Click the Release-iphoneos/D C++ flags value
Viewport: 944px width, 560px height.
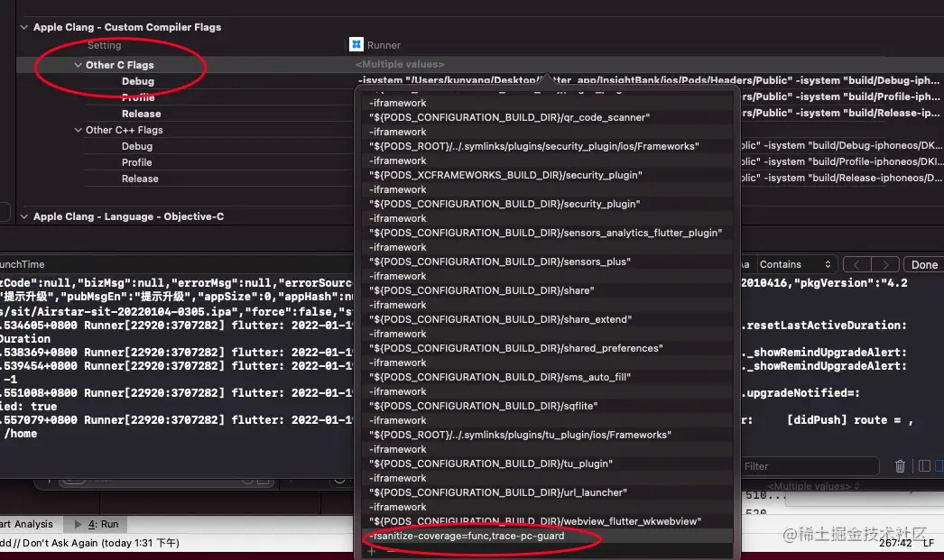pyautogui.click(x=842, y=178)
